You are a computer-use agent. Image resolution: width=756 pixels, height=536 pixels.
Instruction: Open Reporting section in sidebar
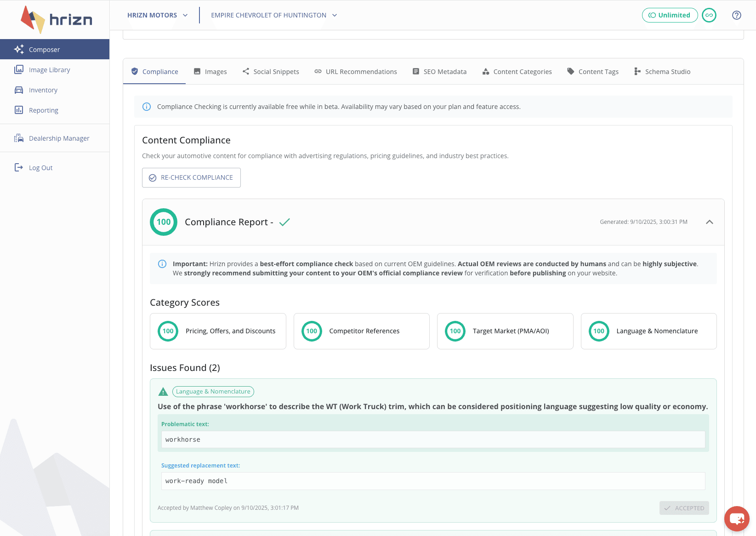[43, 110]
